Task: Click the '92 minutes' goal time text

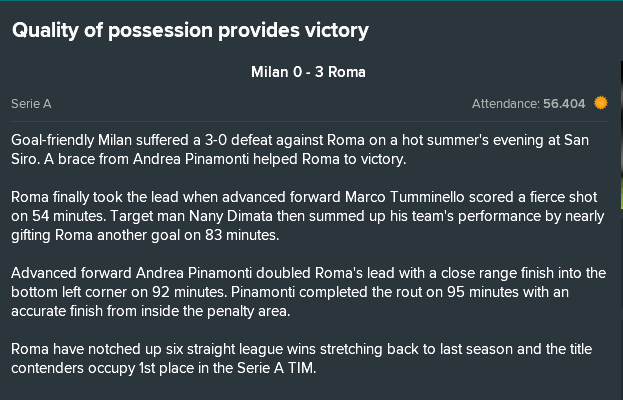Action: coord(190,292)
